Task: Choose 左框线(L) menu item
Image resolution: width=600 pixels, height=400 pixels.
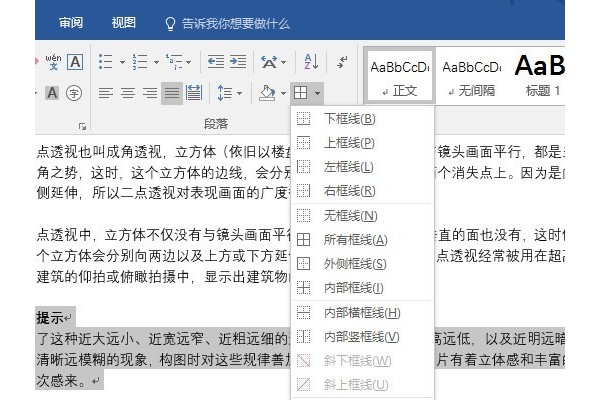Action: 362,167
